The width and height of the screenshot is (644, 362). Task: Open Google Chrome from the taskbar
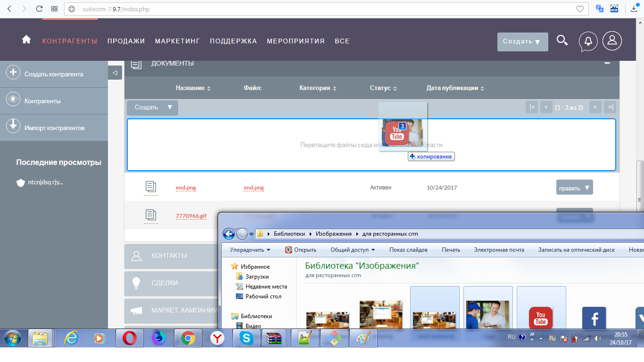[188, 338]
